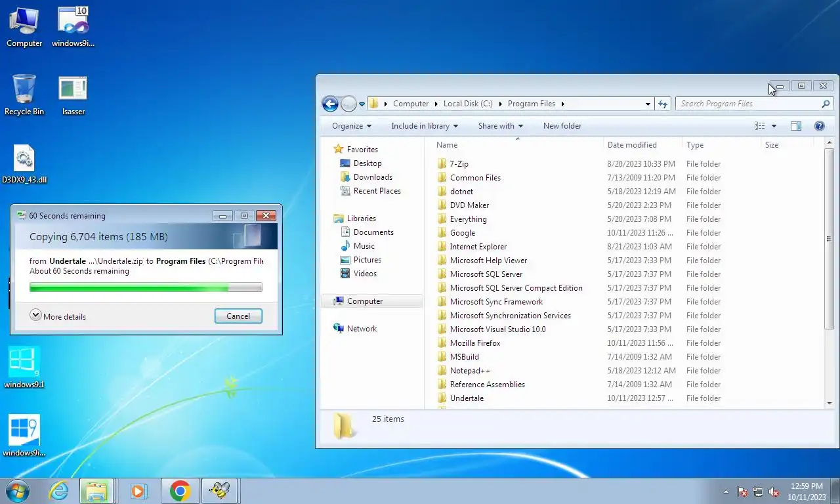Select Downloads under Favorites
The height and width of the screenshot is (504, 840).
pos(373,177)
